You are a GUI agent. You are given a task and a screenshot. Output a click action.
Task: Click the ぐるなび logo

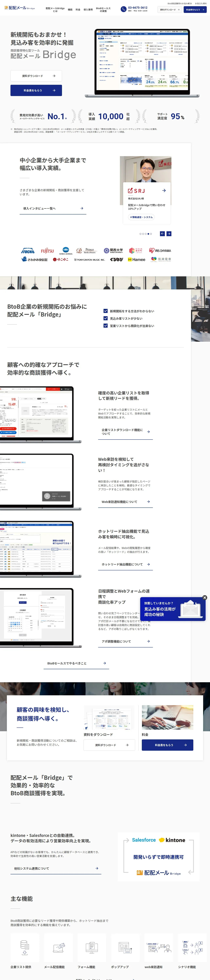[x=117, y=260]
